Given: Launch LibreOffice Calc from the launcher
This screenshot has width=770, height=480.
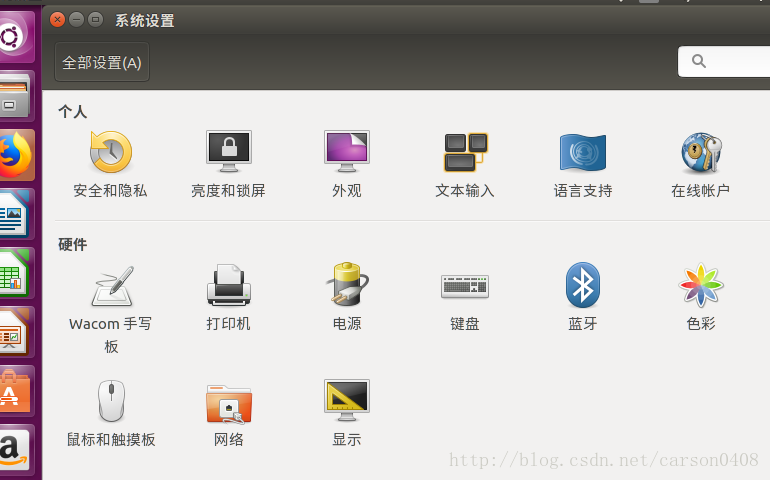Looking at the screenshot, I should point(15,273).
